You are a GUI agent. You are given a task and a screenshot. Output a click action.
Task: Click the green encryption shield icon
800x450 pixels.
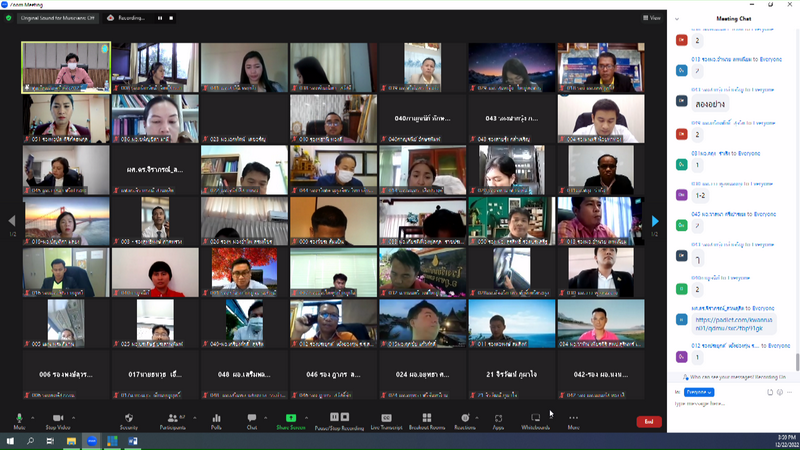(x=9, y=18)
